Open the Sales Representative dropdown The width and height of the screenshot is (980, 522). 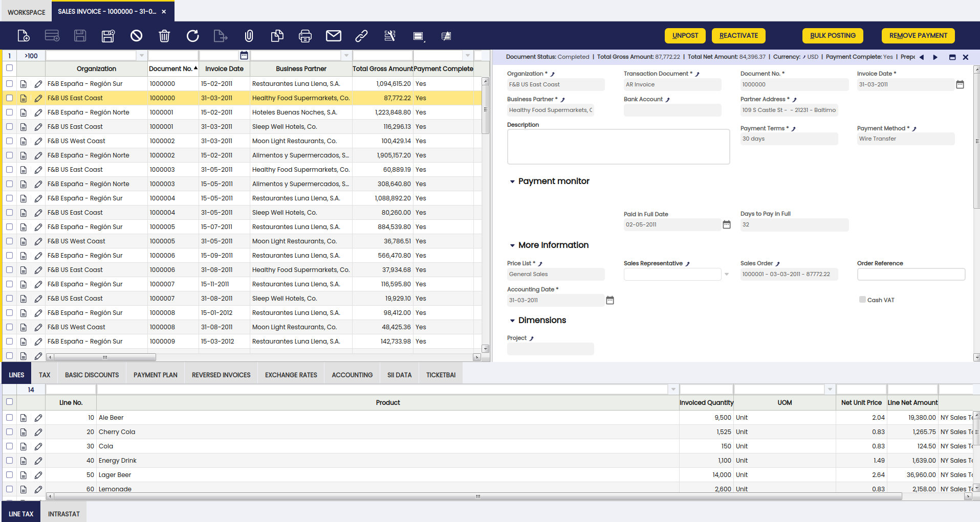727,275
